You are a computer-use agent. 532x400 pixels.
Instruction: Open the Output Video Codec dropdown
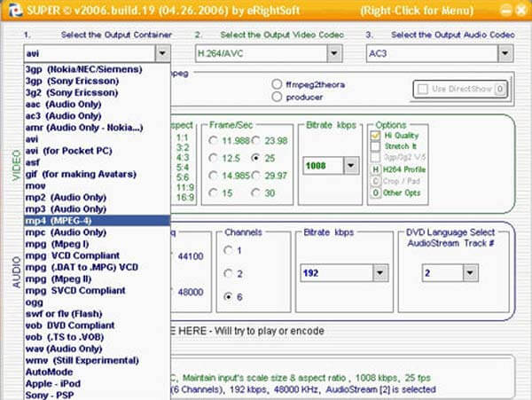tap(334, 53)
